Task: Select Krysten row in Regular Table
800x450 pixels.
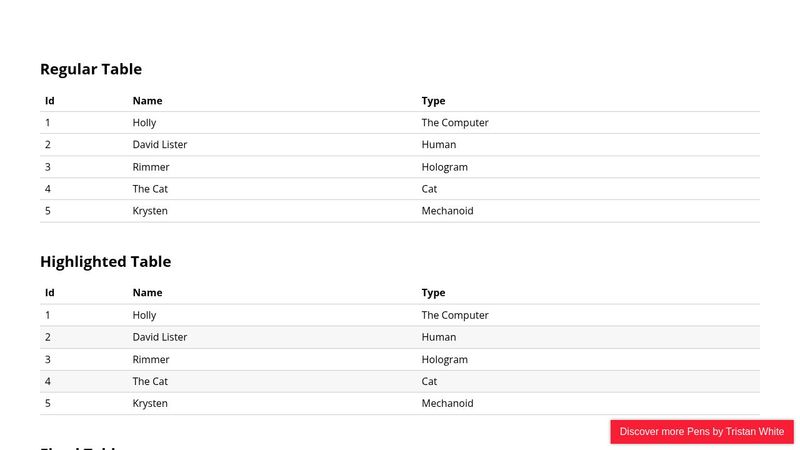Action: 150,211
